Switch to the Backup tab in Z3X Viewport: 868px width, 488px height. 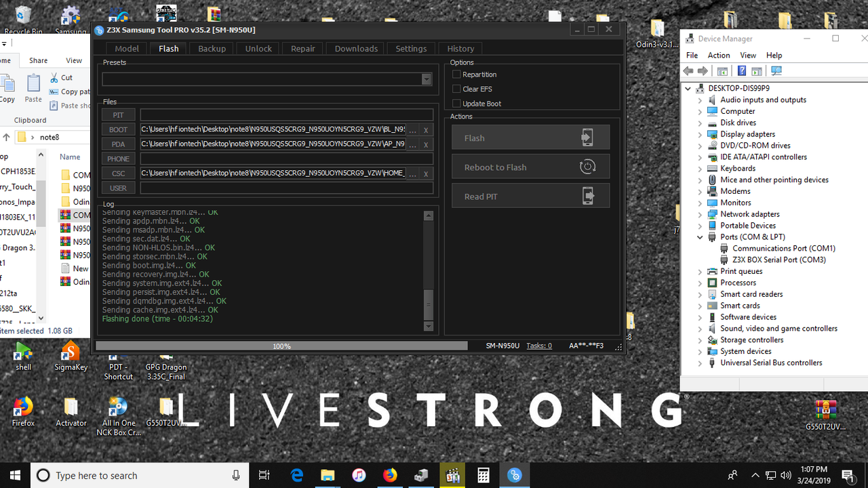(211, 48)
